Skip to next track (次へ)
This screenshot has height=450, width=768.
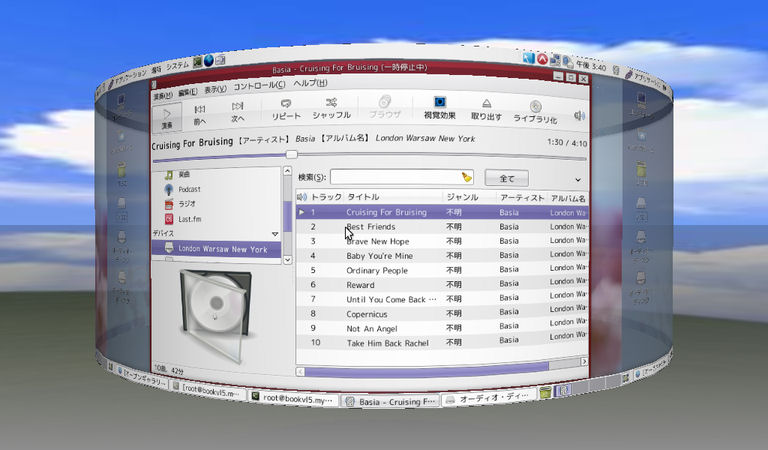238,113
